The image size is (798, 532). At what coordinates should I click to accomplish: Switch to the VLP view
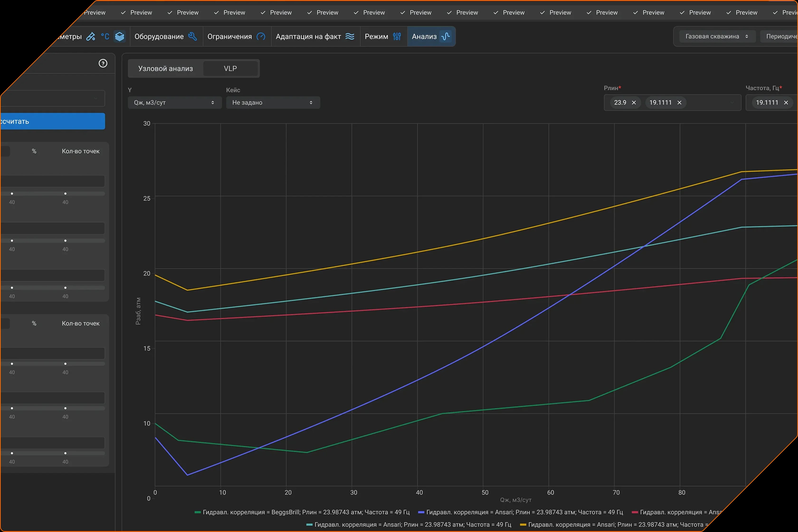click(230, 69)
